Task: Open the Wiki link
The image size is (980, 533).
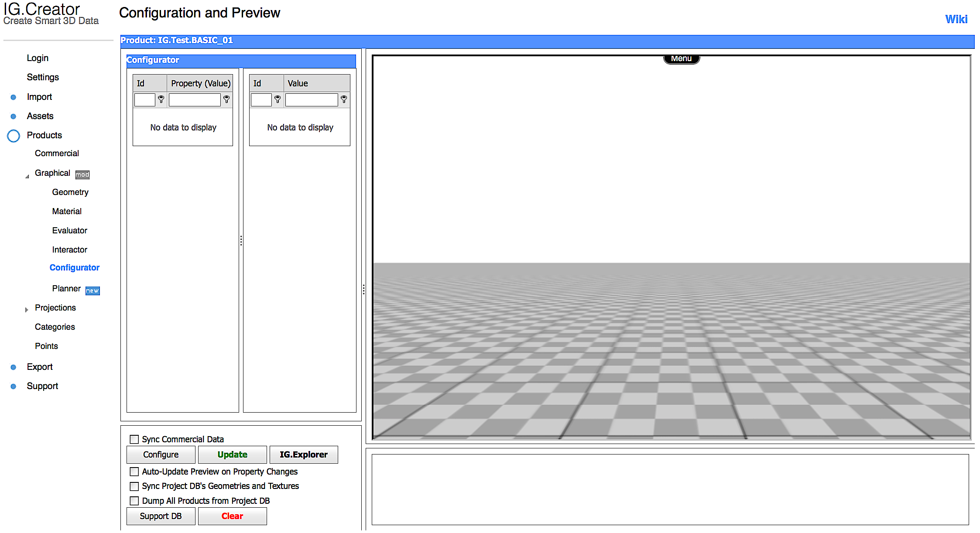Action: (x=956, y=19)
